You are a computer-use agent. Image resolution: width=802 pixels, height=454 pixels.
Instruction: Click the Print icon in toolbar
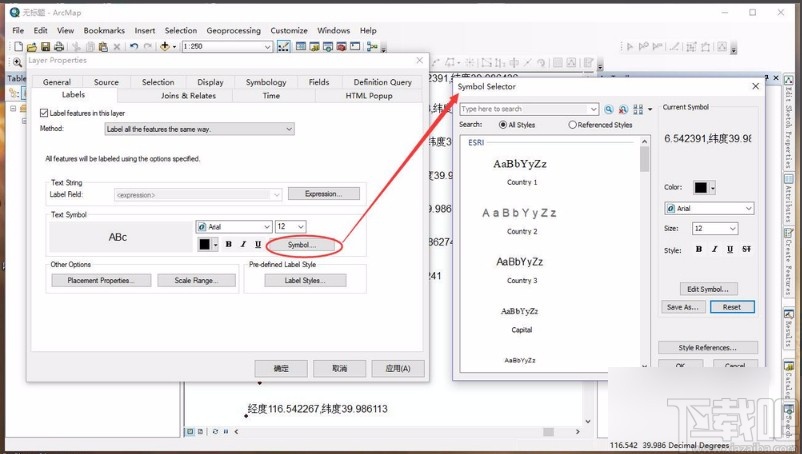tap(59, 47)
